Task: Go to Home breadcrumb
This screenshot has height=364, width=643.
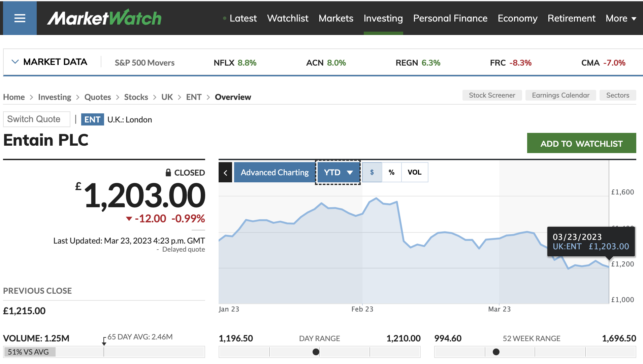Action: [14, 97]
